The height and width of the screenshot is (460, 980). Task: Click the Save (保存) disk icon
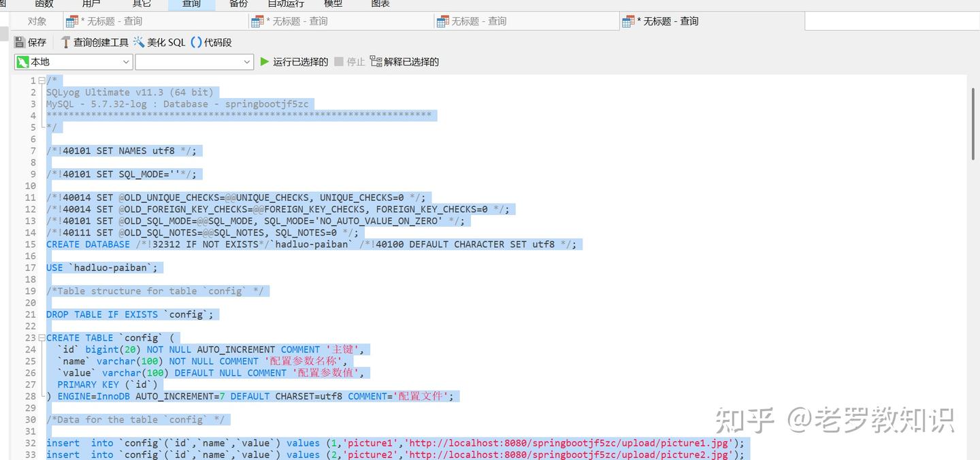coord(20,42)
